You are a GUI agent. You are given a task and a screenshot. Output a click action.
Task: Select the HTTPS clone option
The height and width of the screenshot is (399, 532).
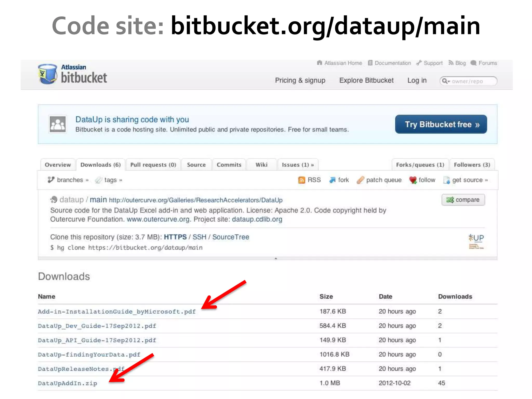(x=175, y=237)
